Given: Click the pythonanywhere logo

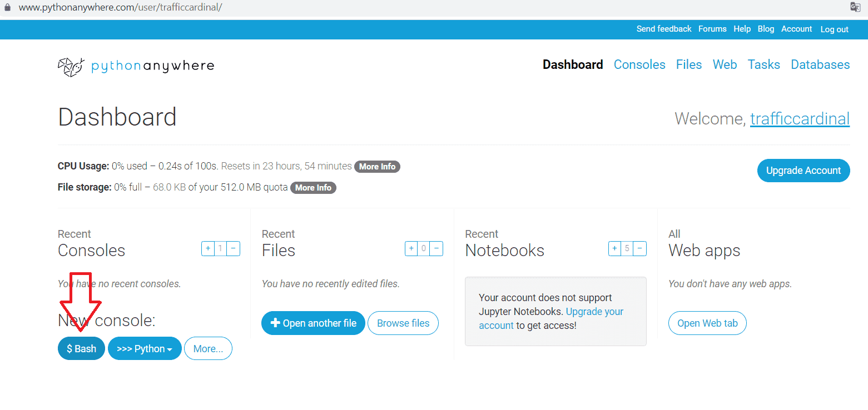Looking at the screenshot, I should point(136,66).
